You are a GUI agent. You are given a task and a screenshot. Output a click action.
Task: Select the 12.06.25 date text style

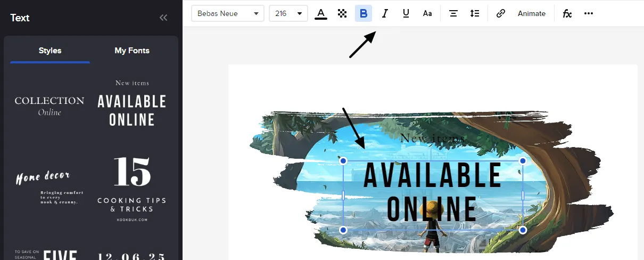(132, 256)
